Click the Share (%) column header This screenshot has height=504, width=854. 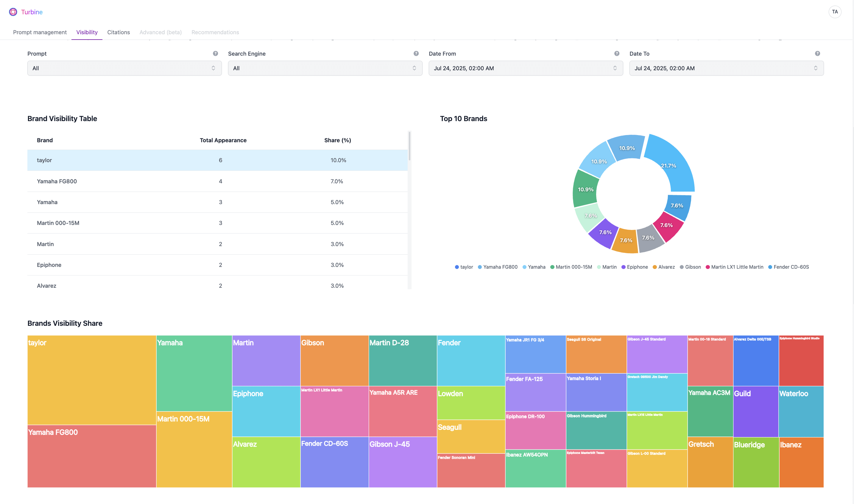pyautogui.click(x=337, y=140)
